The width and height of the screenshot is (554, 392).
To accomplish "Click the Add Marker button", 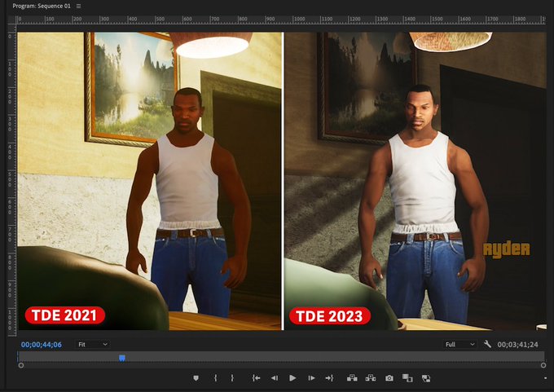I will coord(196,378).
